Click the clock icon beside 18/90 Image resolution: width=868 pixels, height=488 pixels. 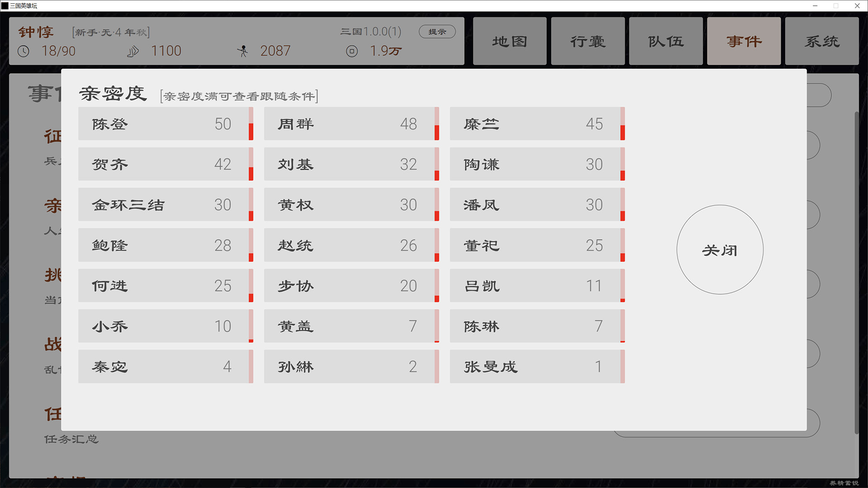(x=23, y=51)
